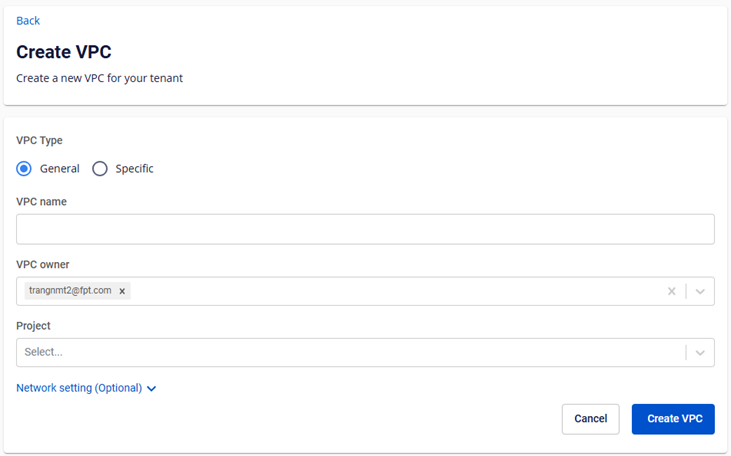Click the "General" radio label text
This screenshot has width=731, height=456.
[60, 169]
